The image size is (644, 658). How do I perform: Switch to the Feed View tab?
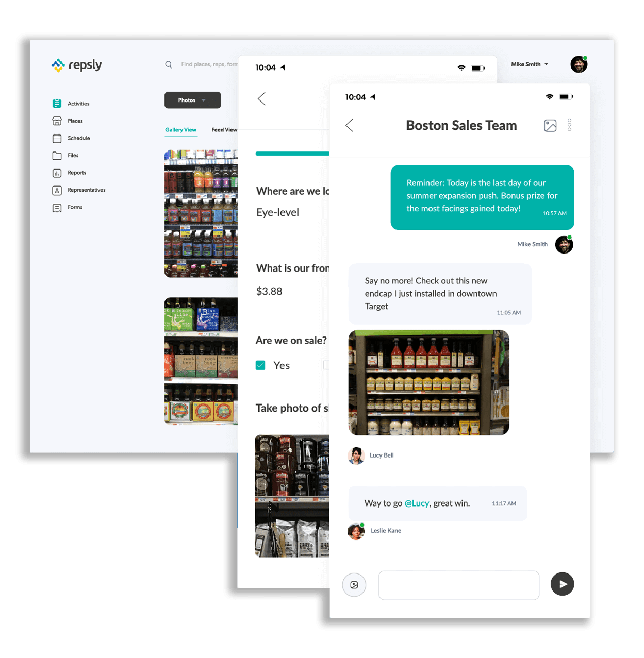point(224,130)
